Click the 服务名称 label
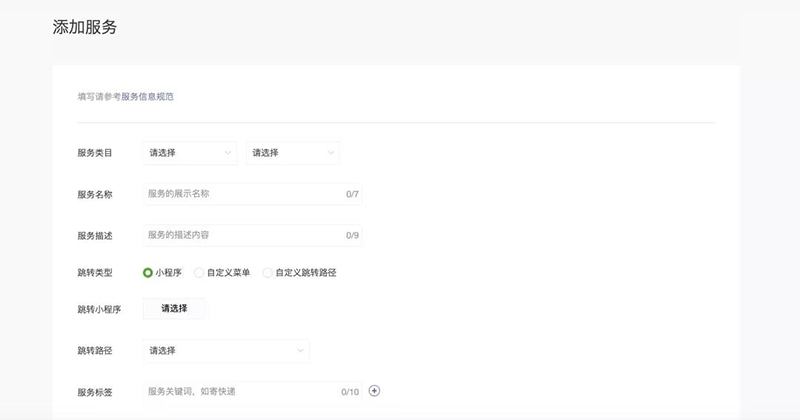Viewport: 800px width, 420px height. (95, 194)
